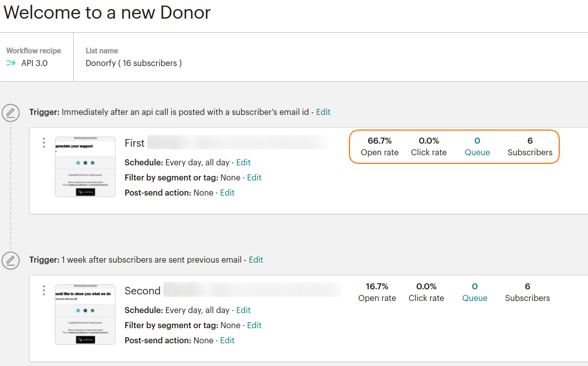Edit the segment or tag filter of the First email

(x=254, y=178)
